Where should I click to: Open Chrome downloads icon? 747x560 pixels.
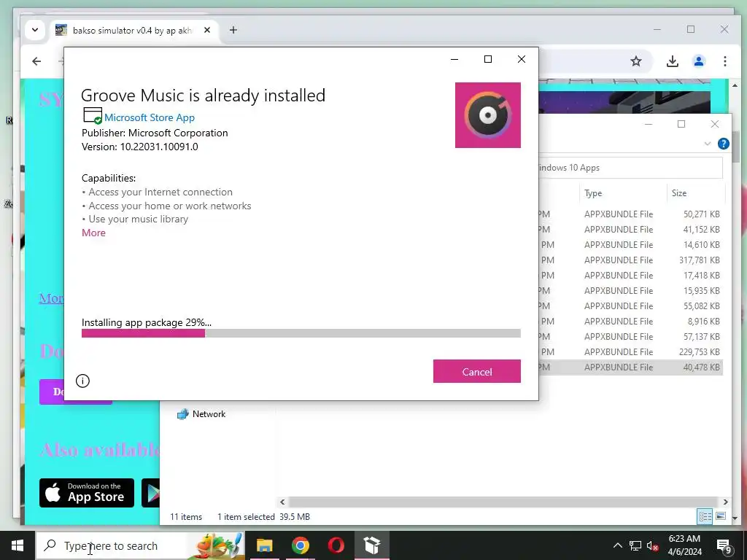(672, 61)
